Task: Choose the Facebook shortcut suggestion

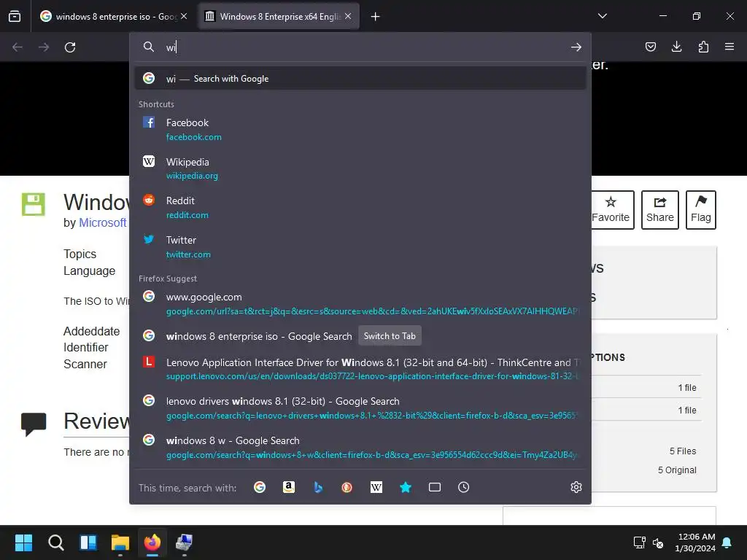Action: tap(360, 130)
